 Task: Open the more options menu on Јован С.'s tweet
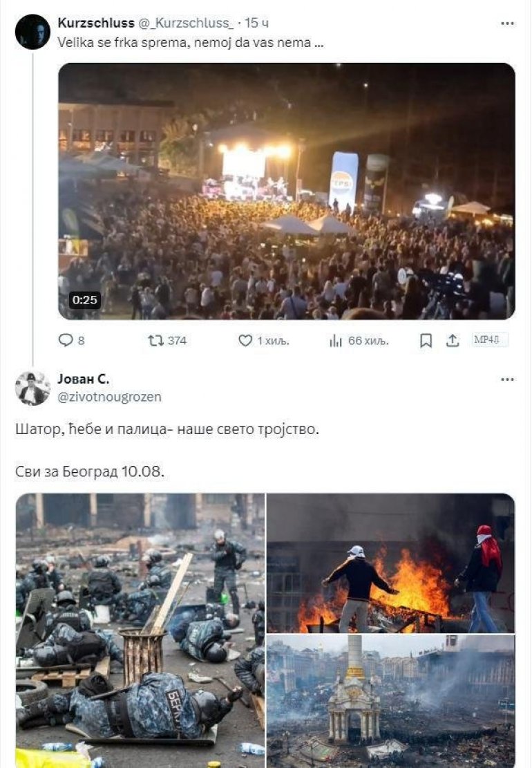click(507, 380)
